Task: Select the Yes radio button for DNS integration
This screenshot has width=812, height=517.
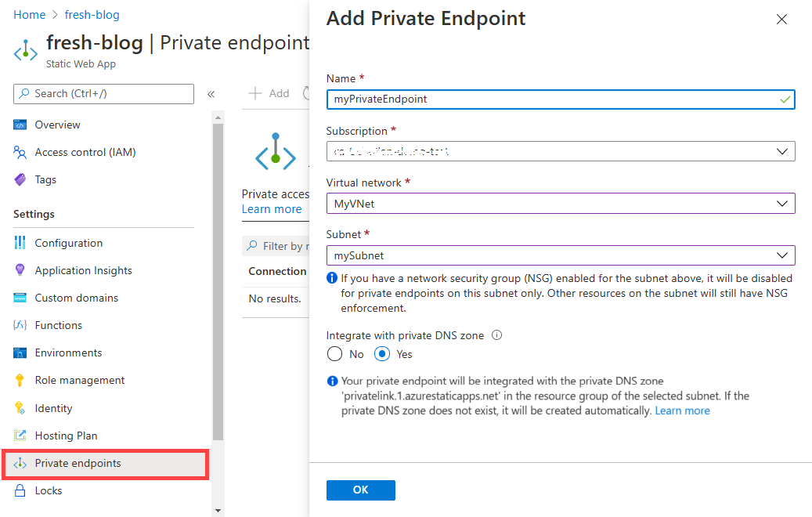Action: (381, 354)
